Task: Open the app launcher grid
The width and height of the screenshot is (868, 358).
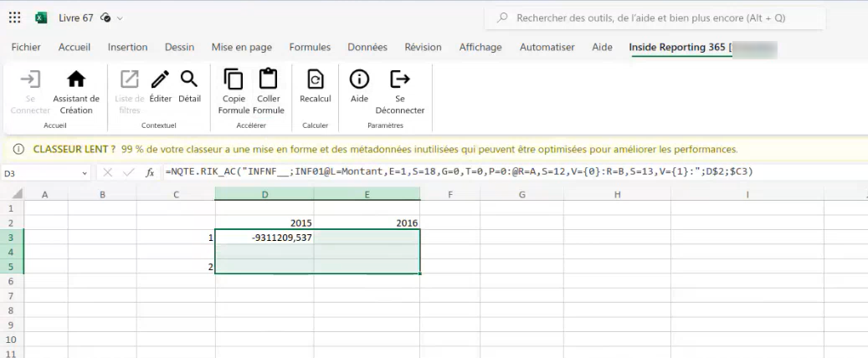Action: tap(15, 18)
